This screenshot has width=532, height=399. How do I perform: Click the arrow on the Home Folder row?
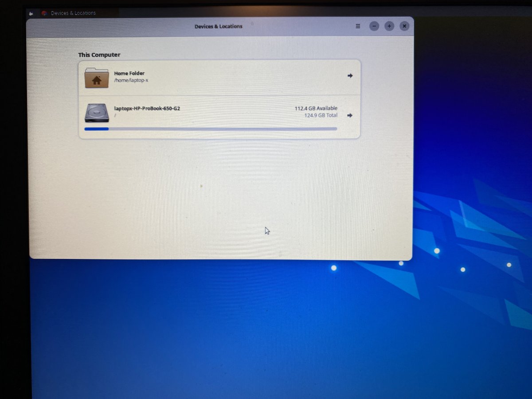tap(350, 76)
